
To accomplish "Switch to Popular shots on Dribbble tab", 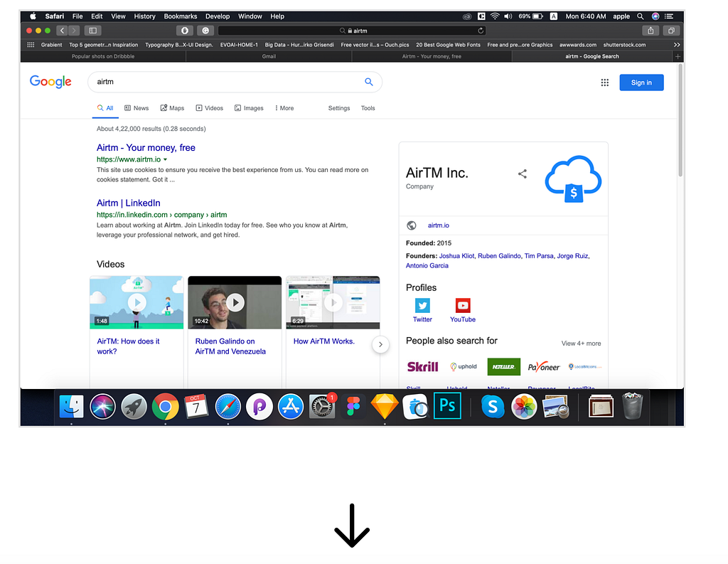I will point(103,56).
